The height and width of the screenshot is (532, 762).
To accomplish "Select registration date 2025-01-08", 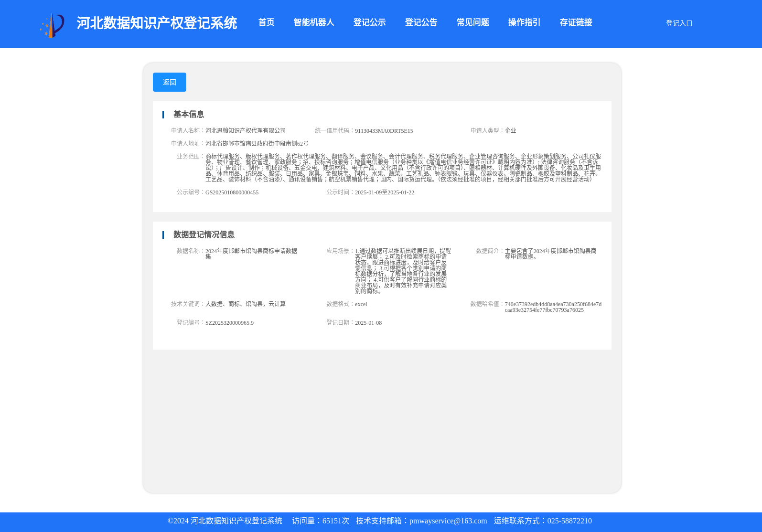I will pyautogui.click(x=368, y=323).
